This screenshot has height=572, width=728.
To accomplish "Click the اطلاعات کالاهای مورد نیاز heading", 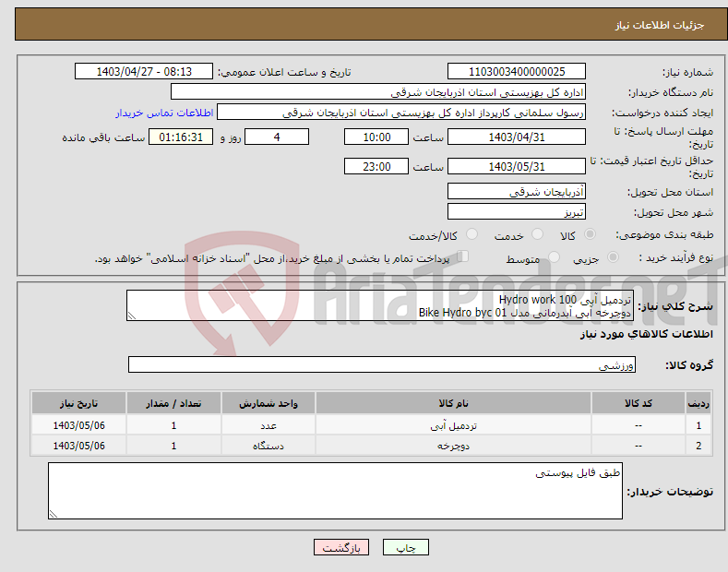I will click(646, 334).
